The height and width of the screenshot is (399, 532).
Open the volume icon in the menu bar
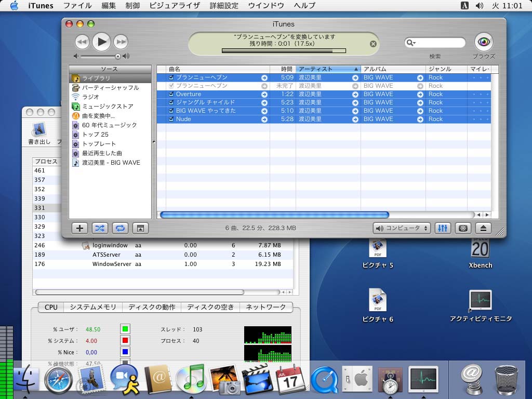(480, 5)
